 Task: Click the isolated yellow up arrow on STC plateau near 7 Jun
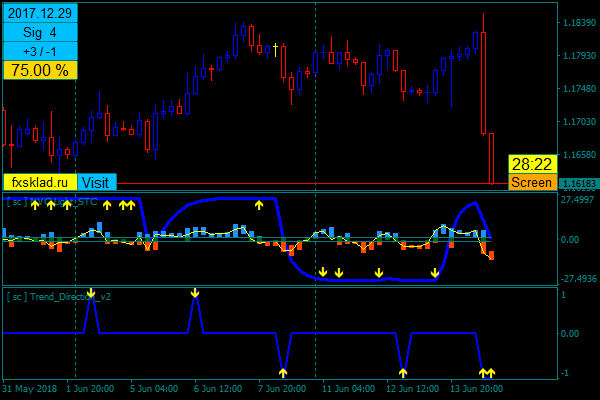[259, 205]
